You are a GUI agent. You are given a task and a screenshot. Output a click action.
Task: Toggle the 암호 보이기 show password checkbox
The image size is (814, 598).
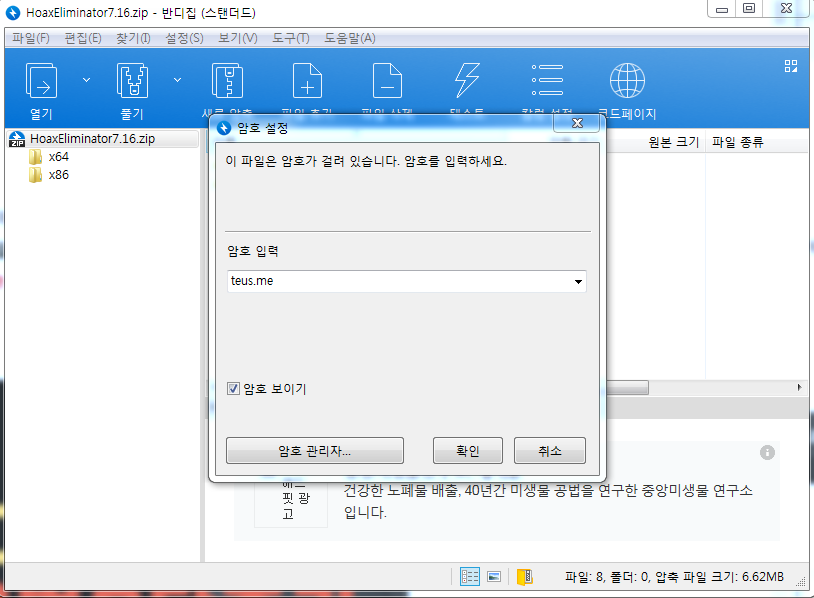click(x=233, y=388)
